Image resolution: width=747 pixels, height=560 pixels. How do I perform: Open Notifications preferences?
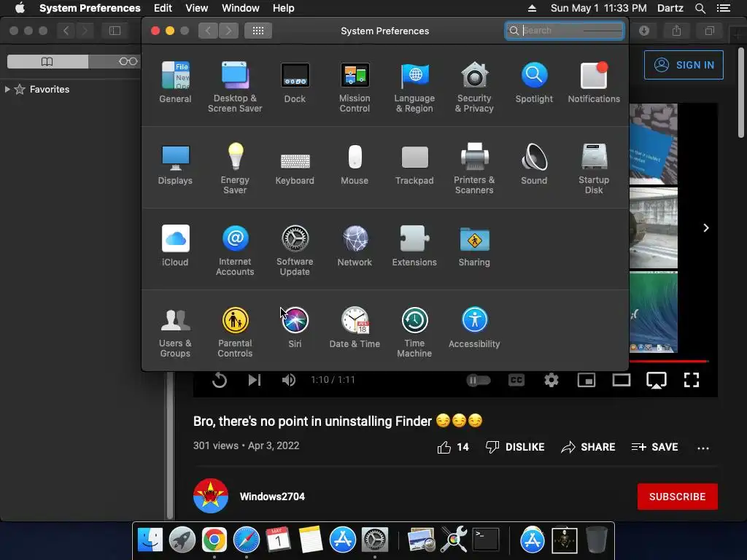pos(594,82)
